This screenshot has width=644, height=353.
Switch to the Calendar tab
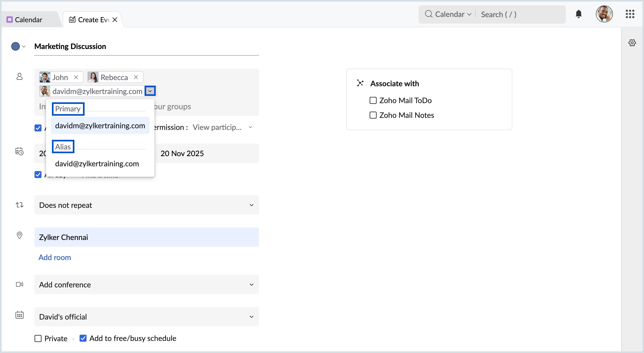coord(28,20)
